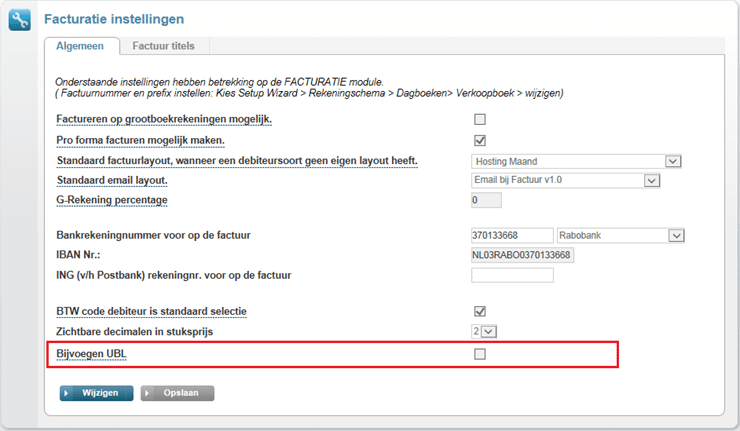Screen dimensions: 740x431
Task: Click the G-Rekening percentage input field
Action: pyautogui.click(x=486, y=200)
